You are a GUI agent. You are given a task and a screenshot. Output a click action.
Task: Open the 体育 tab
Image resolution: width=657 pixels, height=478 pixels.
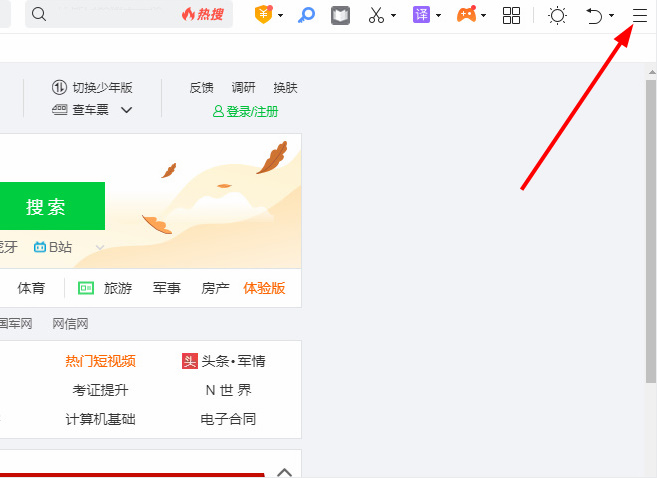click(31, 288)
